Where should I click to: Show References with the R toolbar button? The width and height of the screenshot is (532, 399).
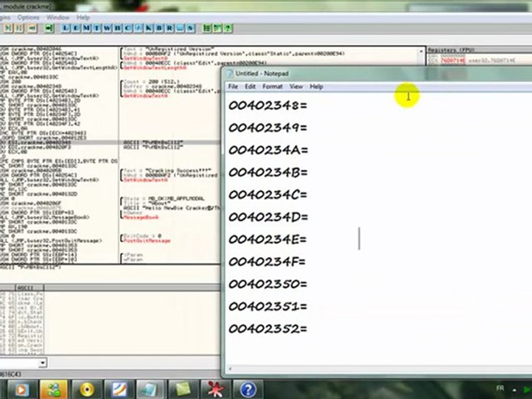pos(170,28)
